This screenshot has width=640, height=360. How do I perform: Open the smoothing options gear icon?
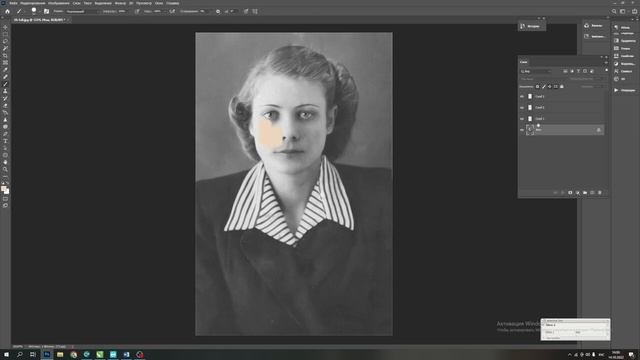point(218,11)
